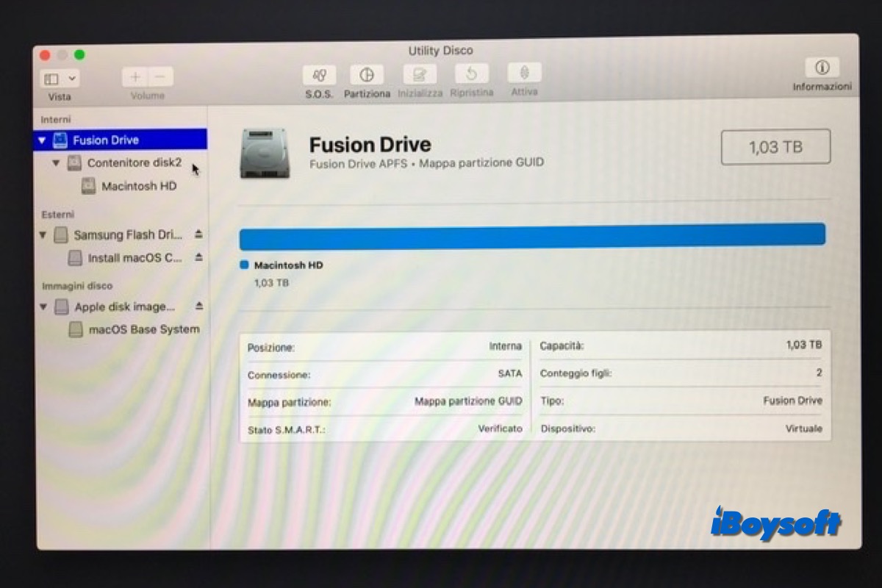Open the Partiziona partition tool
This screenshot has height=588, width=882.
367,76
